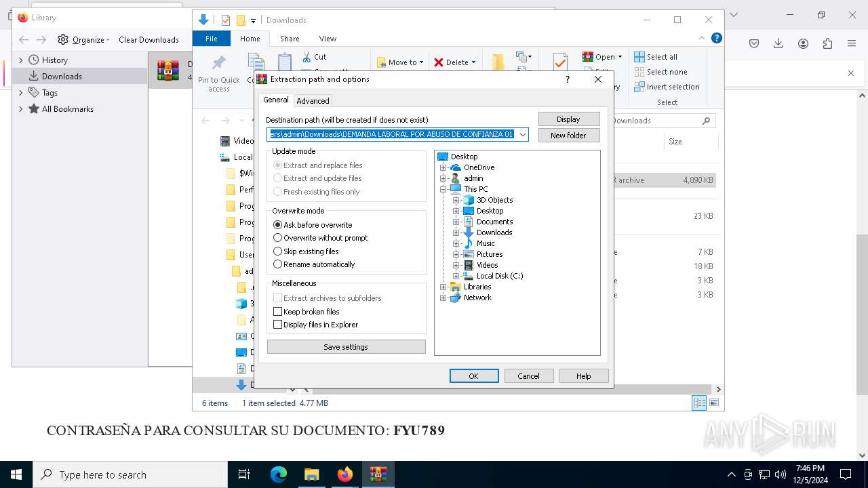Click Firefox icon in taskbar
Image resolution: width=868 pixels, height=488 pixels.
(345, 474)
